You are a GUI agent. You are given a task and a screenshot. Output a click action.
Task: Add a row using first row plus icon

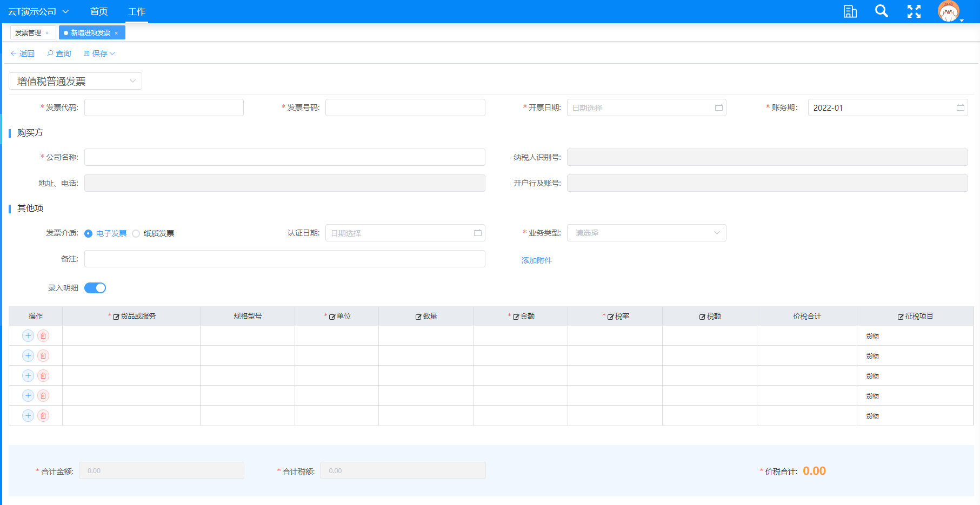pyautogui.click(x=28, y=336)
